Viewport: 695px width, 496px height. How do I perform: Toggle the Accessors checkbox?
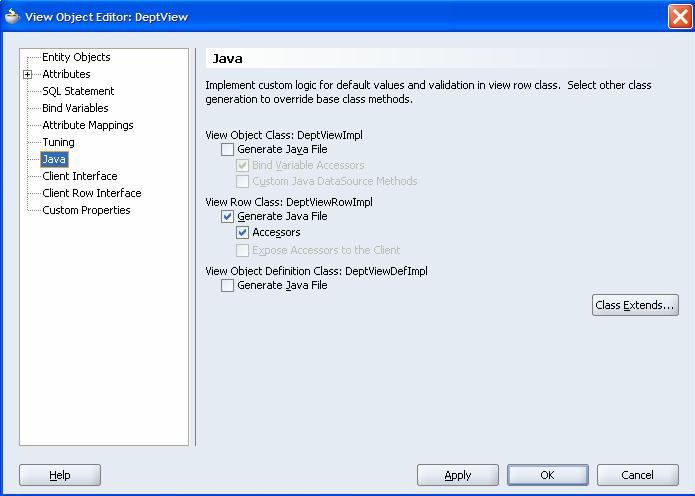pos(243,233)
